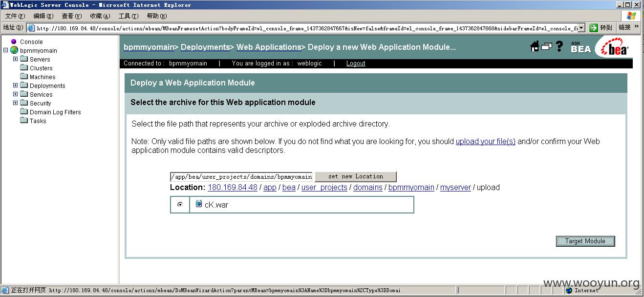Open the upload your file(s) link

pyautogui.click(x=486, y=141)
